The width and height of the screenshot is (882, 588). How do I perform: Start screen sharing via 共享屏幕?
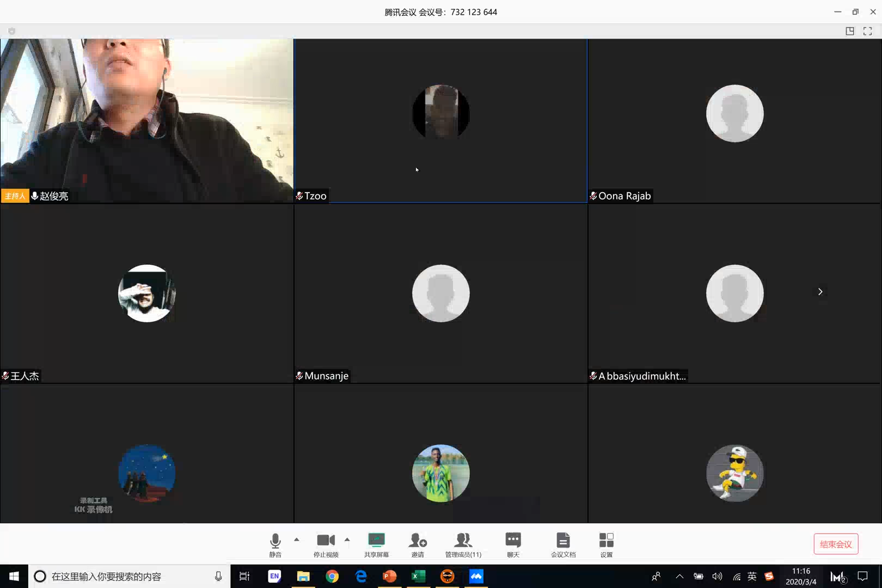(376, 544)
